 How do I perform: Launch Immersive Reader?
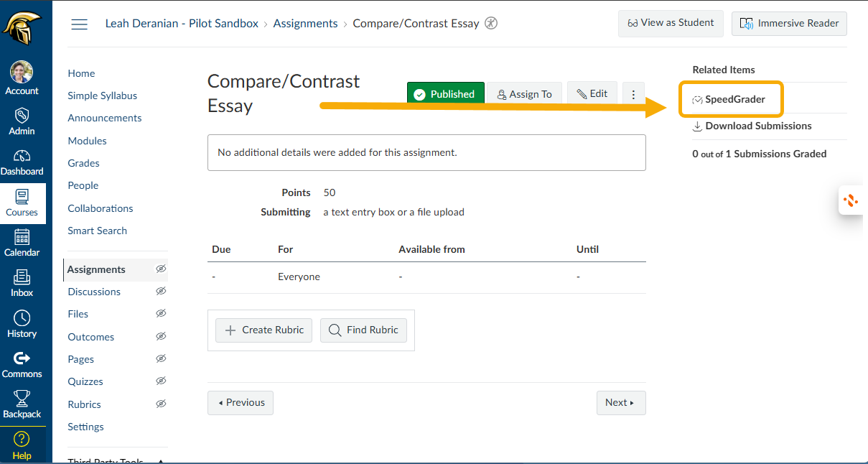[789, 23]
